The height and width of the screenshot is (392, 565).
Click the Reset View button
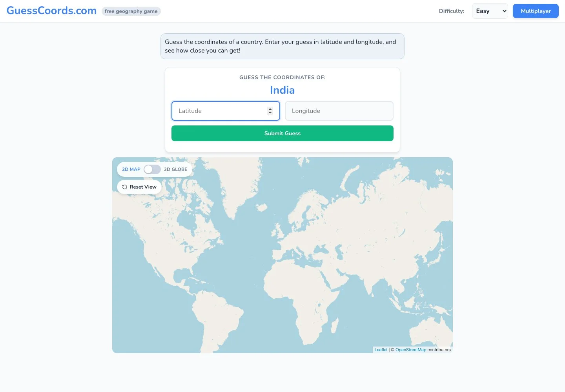[139, 187]
